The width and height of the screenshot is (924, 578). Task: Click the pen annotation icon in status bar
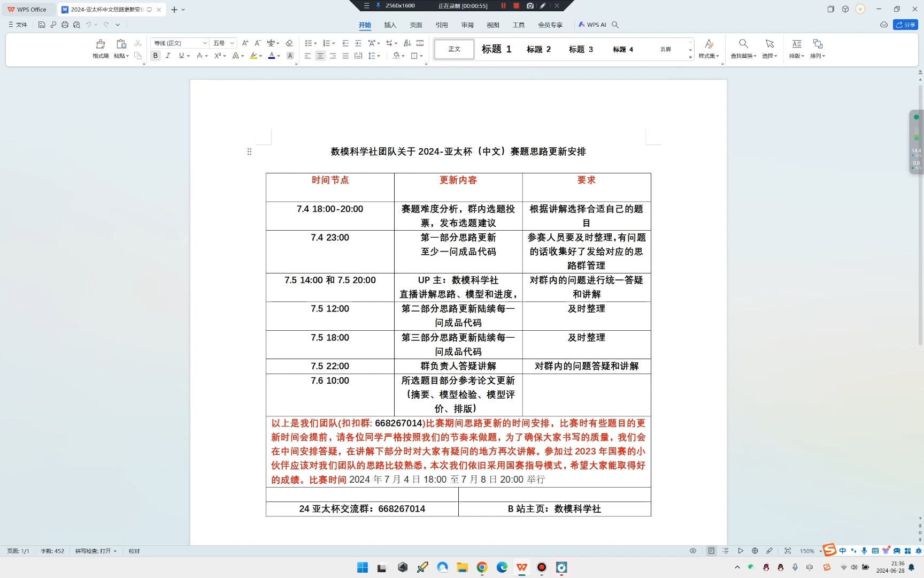click(769, 551)
